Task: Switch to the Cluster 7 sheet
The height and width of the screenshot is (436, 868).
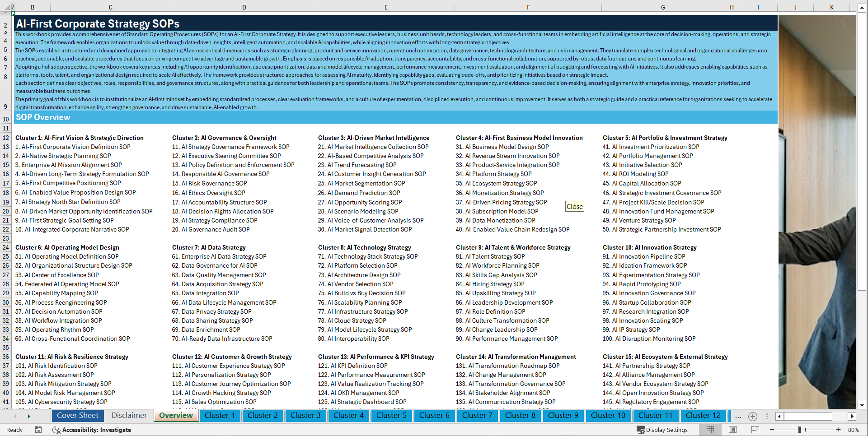Action: (x=477, y=415)
